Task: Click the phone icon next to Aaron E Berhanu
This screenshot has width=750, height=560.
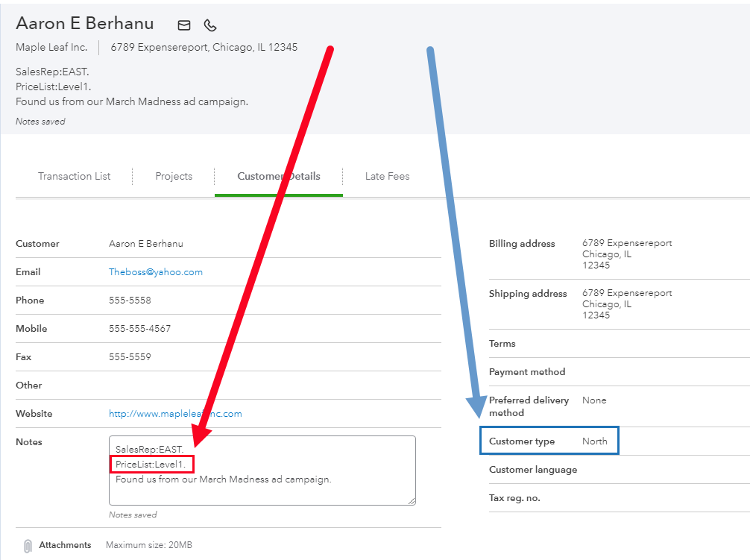Action: click(x=210, y=25)
